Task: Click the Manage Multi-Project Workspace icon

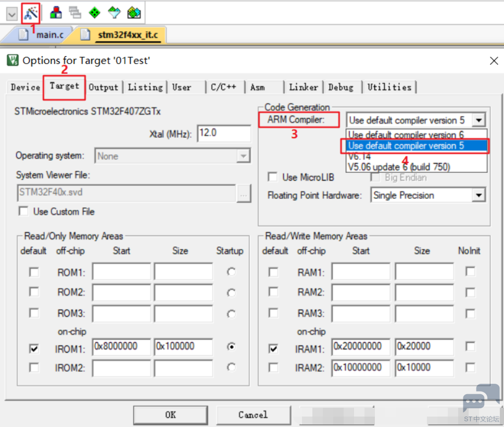Action: [75, 12]
